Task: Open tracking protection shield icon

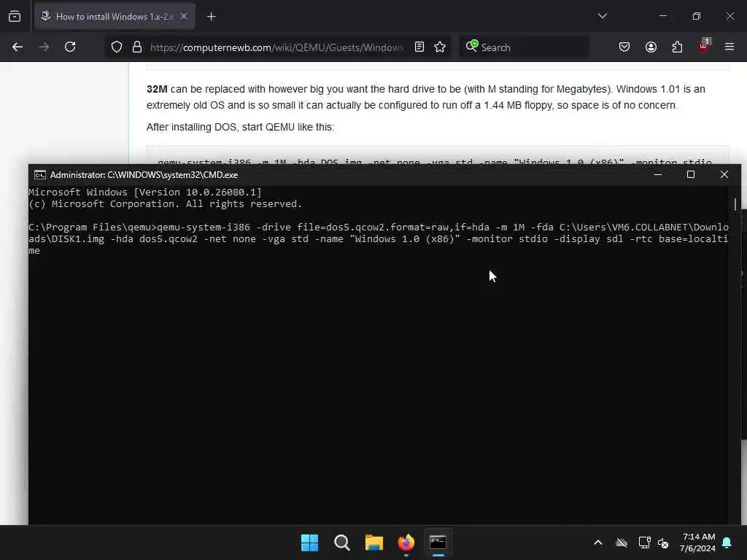Action: point(117,47)
